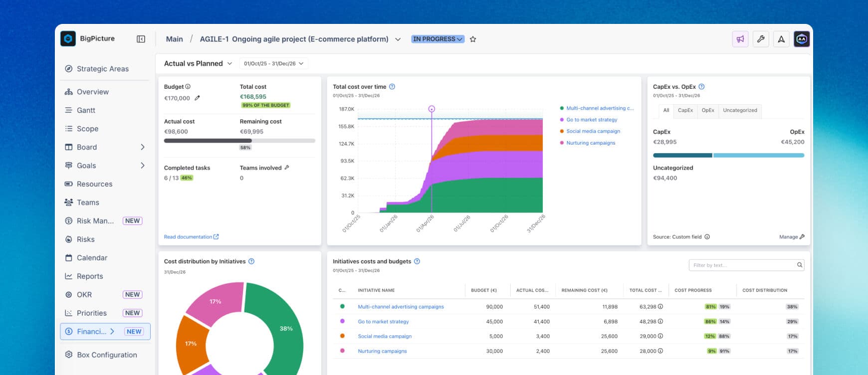Click the Main breadcrumb link

click(x=174, y=39)
